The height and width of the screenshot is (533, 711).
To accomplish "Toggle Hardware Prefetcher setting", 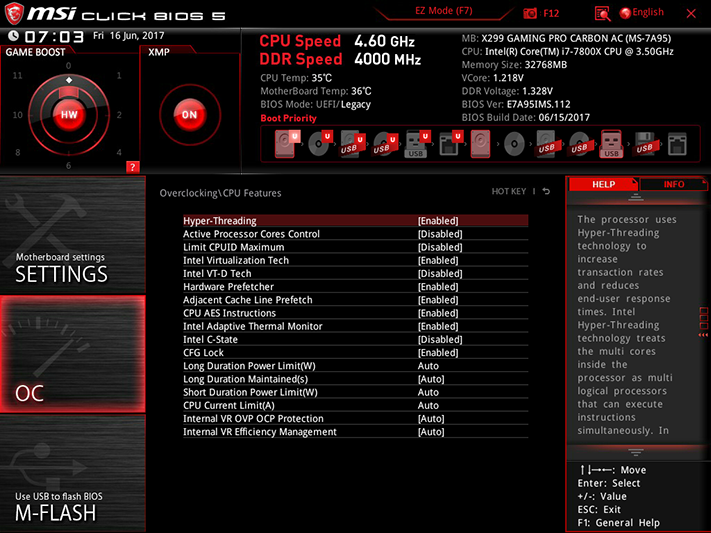I will point(356,287).
